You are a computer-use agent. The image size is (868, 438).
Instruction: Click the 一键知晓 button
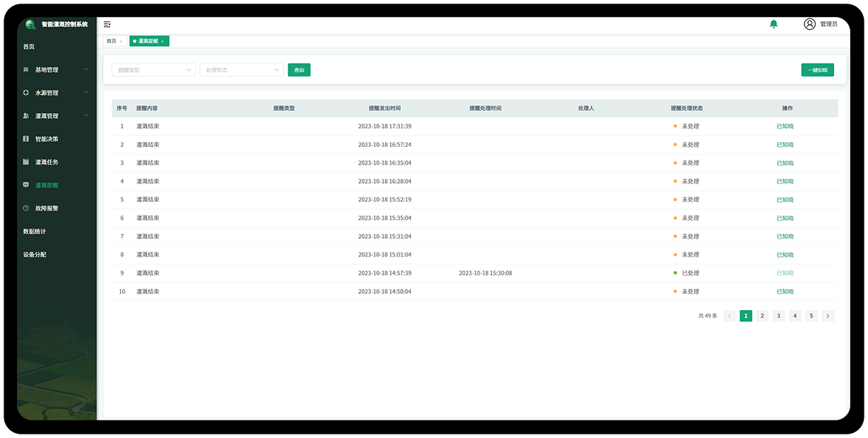tap(817, 70)
